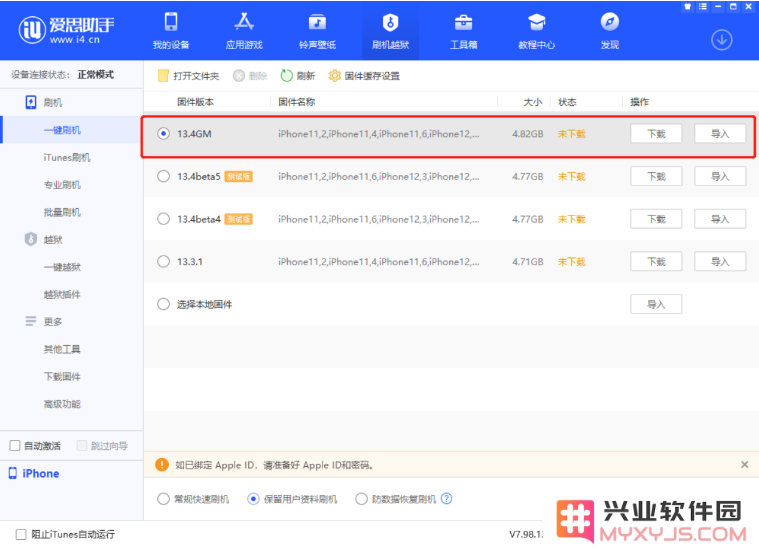The height and width of the screenshot is (558, 759).
Task: Select 下载固件 in the sidebar
Action: click(62, 377)
